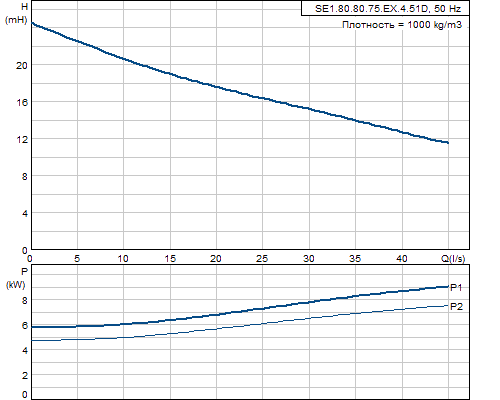The image size is (500, 400).
Task: Click the 8 tick on power axis
Action: [25, 300]
